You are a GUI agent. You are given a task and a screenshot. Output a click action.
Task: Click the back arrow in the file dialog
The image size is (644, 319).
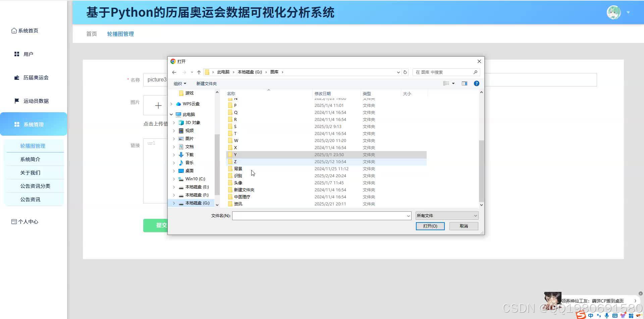click(x=174, y=72)
